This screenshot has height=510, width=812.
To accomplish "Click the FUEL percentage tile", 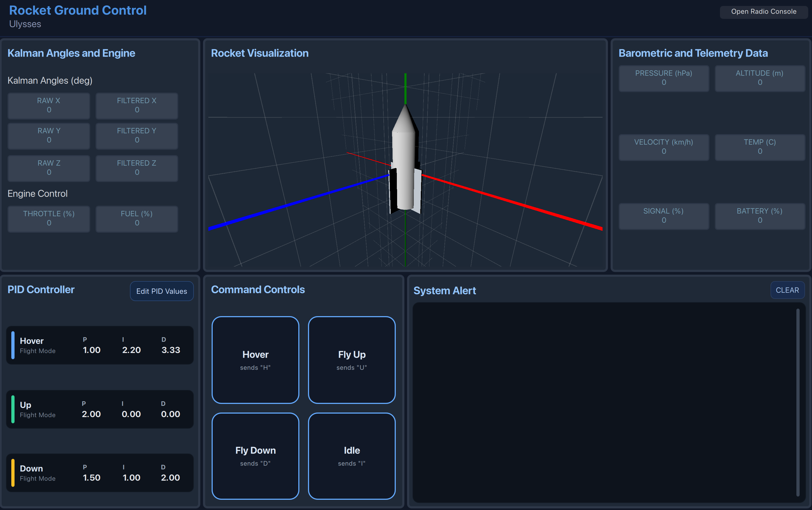I will click(x=136, y=219).
